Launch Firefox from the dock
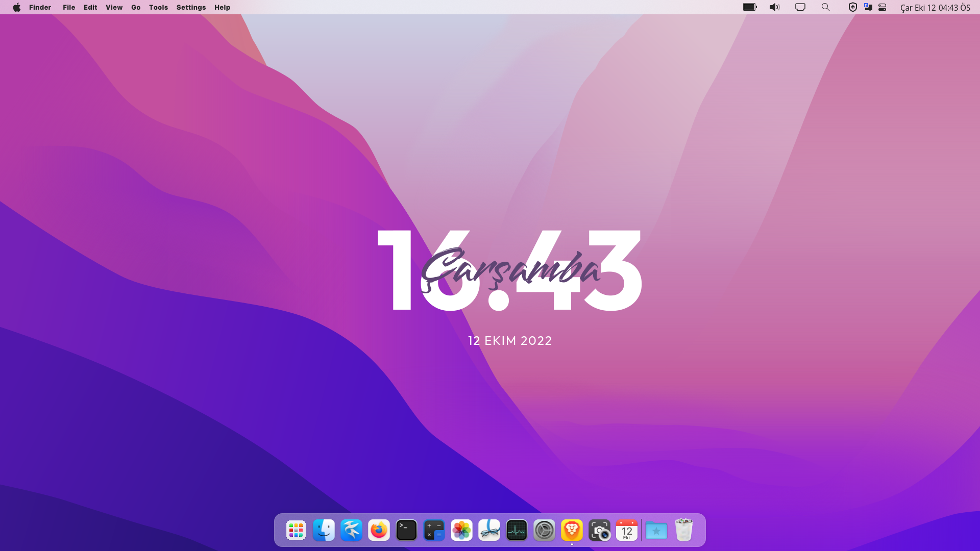This screenshot has width=980, height=551. 379,530
